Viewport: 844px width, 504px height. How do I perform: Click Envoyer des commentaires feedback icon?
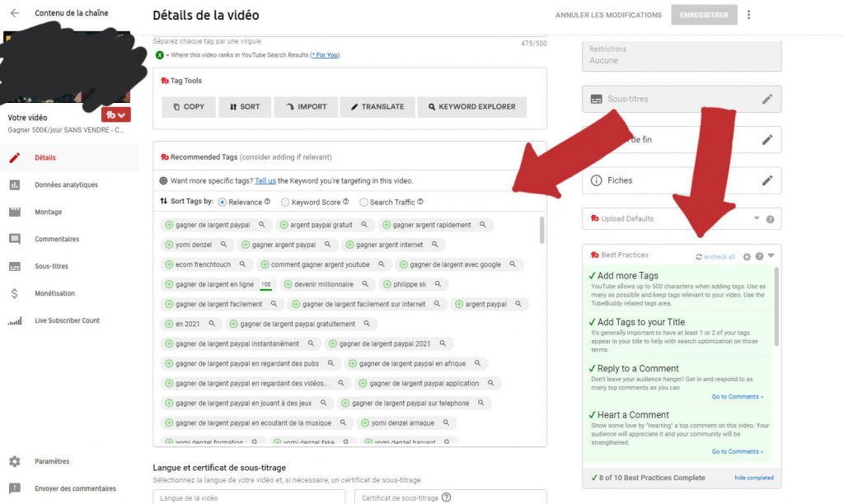tap(15, 488)
